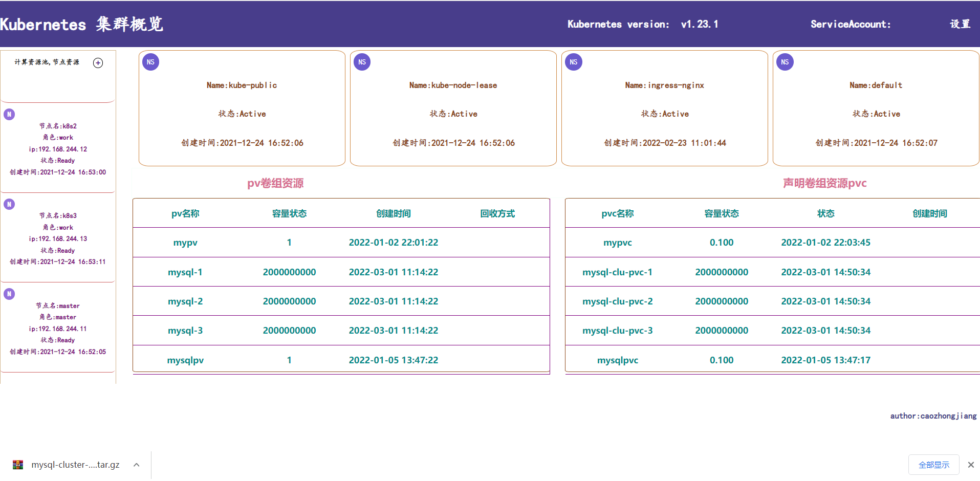This screenshot has width=980, height=481.
Task: Click pv名称 column header
Action: (x=185, y=213)
